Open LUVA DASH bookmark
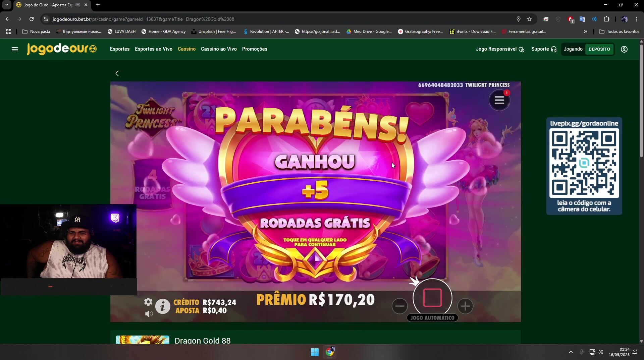644x360 pixels. pos(121,32)
